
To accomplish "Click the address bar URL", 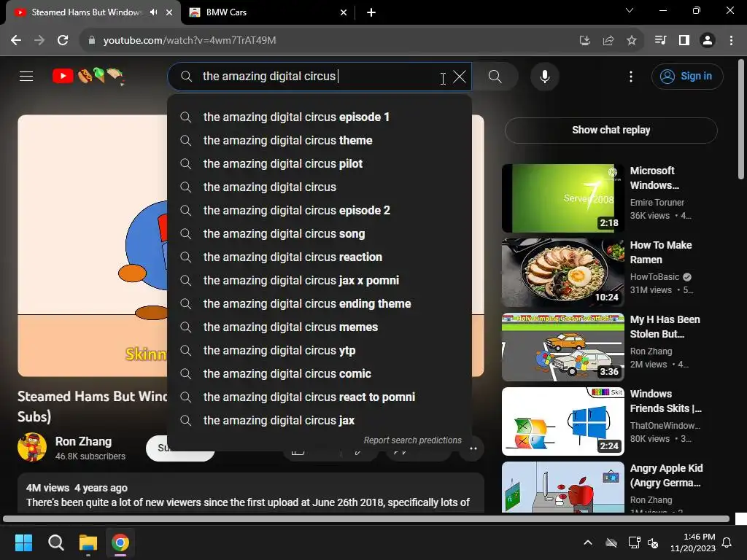I will pyautogui.click(x=190, y=41).
